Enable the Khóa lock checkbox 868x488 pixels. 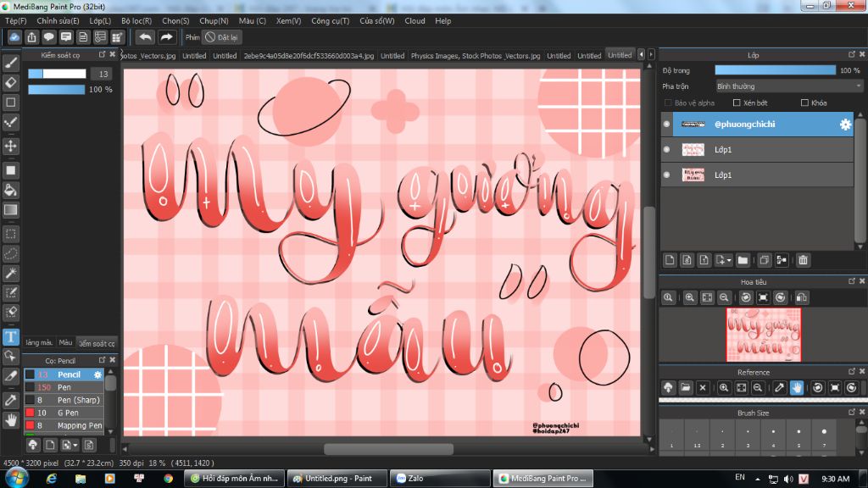pyautogui.click(x=805, y=103)
